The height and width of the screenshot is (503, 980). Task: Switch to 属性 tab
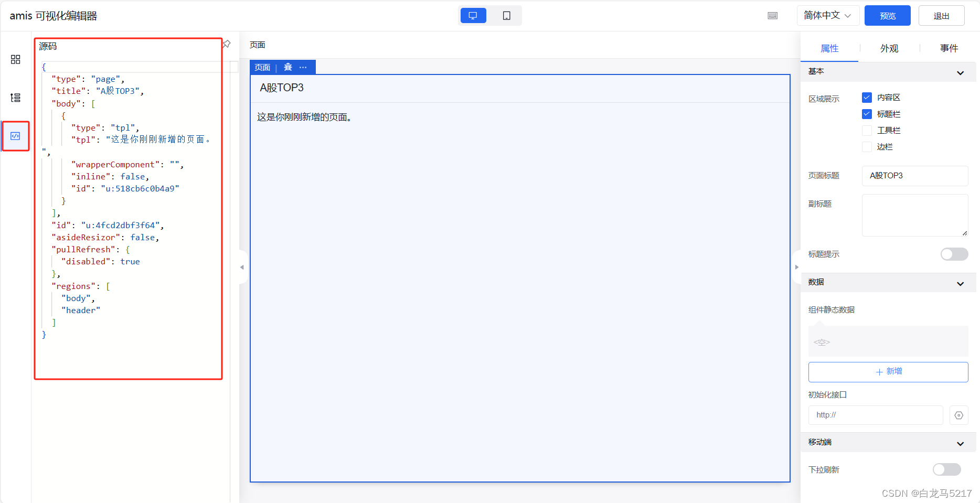click(829, 48)
